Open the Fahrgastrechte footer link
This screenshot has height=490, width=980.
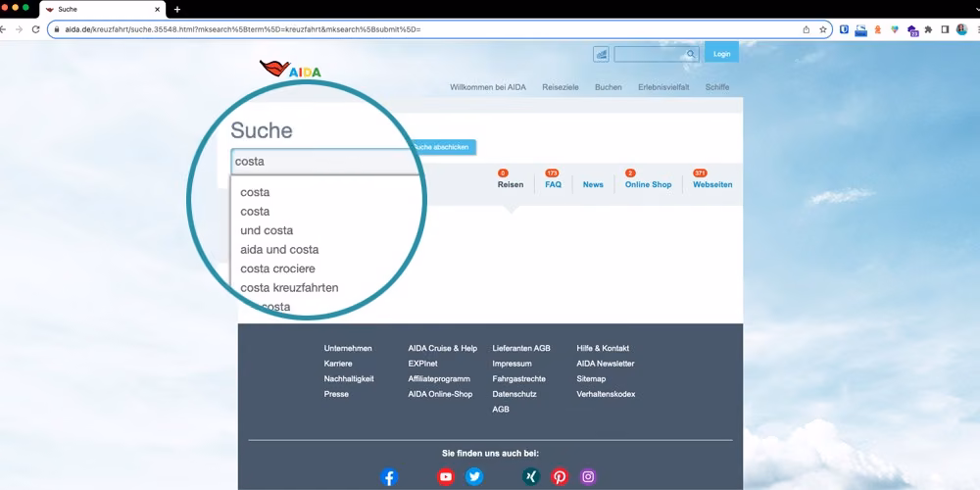(518, 378)
